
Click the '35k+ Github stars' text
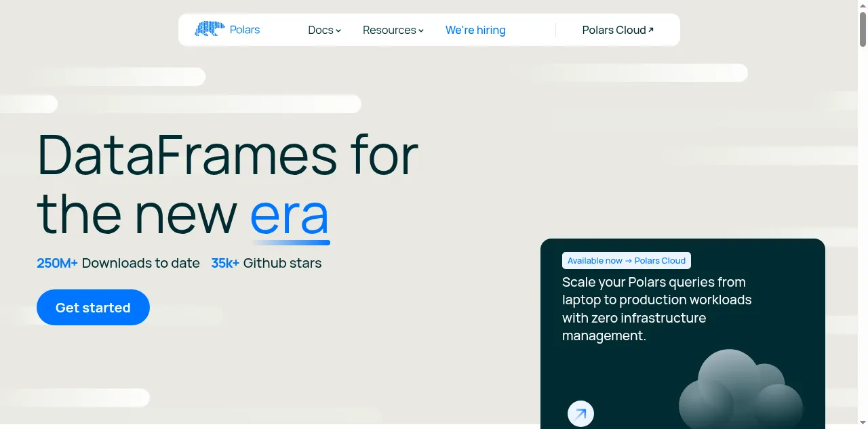click(x=267, y=263)
